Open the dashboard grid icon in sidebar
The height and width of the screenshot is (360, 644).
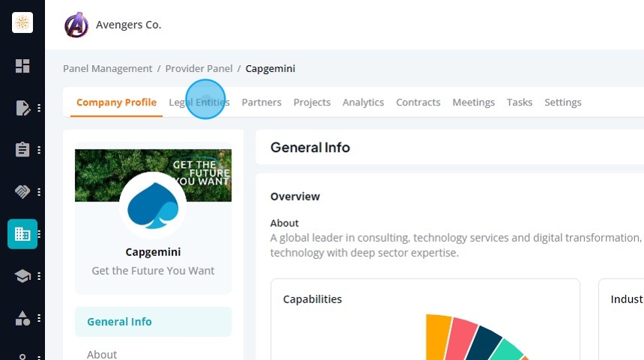tap(22, 66)
